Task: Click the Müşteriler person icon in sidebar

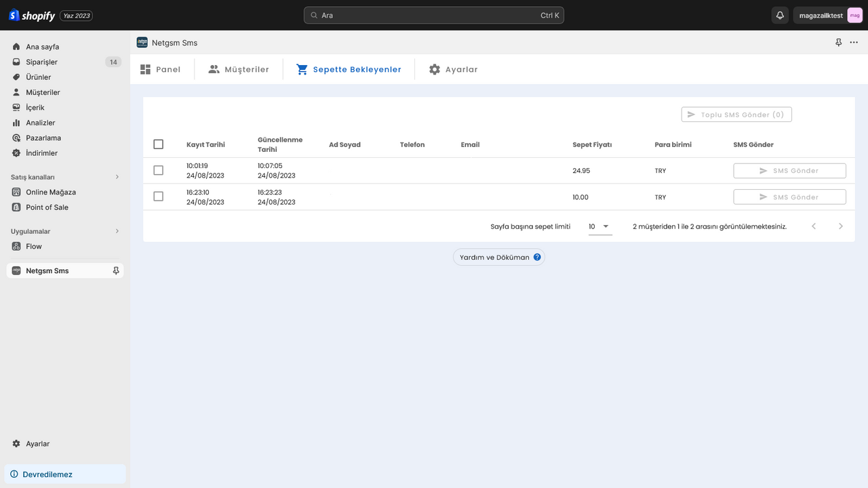Action: coord(16,92)
